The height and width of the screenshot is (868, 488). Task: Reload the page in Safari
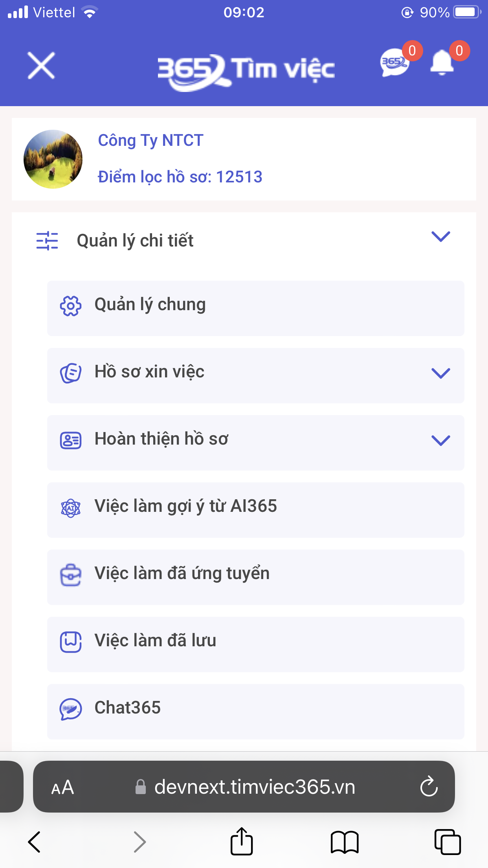pyautogui.click(x=429, y=787)
